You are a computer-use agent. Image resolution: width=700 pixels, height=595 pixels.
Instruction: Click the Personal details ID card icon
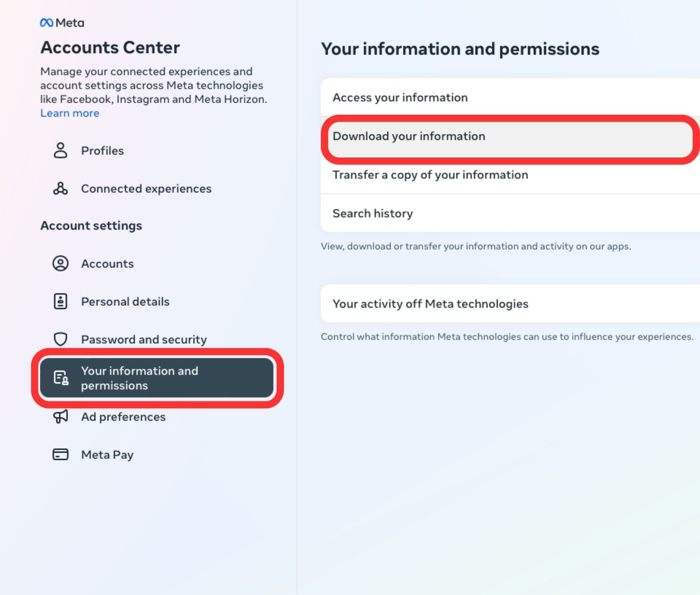tap(60, 301)
